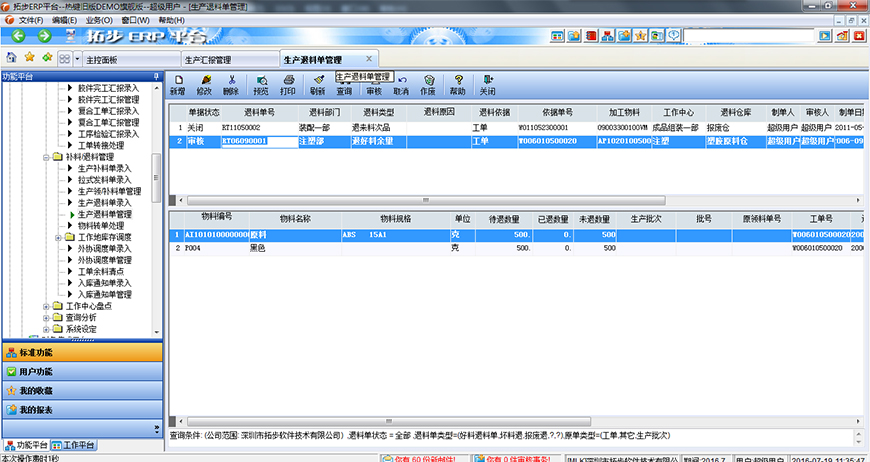This screenshot has width=870, height=462.
Task: Click the 作废 (Void) toolbar icon
Action: (x=428, y=84)
